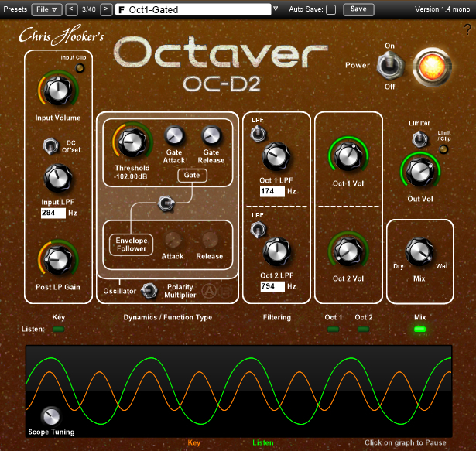Click the Threshold knob
The height and width of the screenshot is (451, 476).
tap(132, 142)
